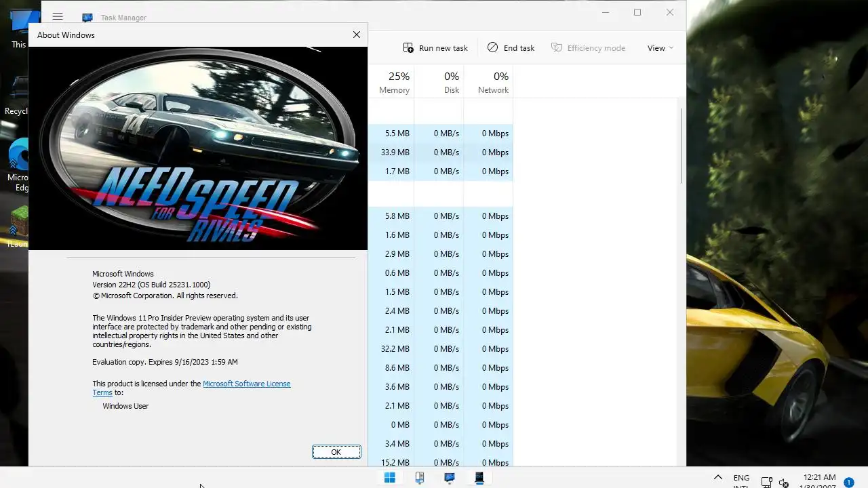Viewport: 868px width, 488px height.
Task: Select the Recycle Bin desktop icon
Action: coord(16,95)
